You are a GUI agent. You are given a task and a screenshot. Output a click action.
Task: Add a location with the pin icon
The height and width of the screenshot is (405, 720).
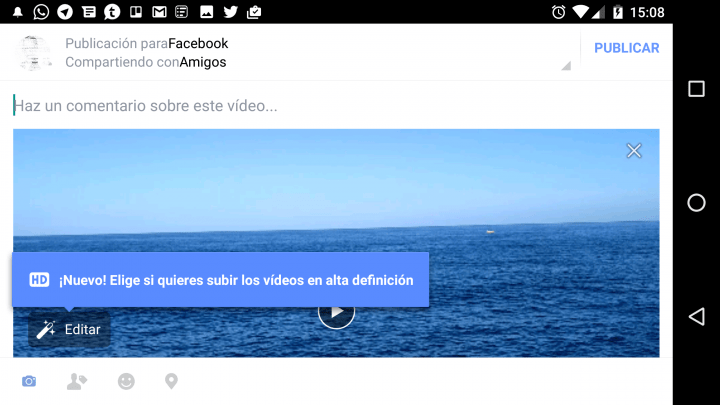[x=171, y=381]
